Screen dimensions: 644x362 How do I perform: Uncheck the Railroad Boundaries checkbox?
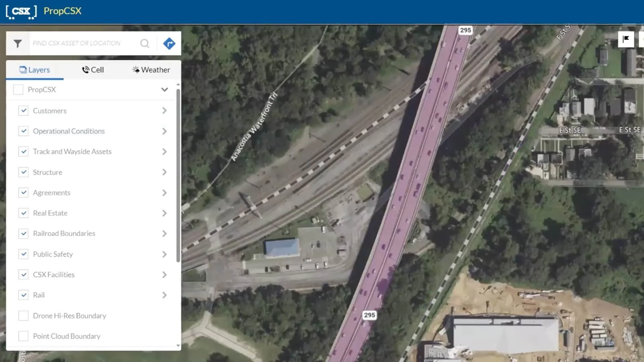[23, 234]
